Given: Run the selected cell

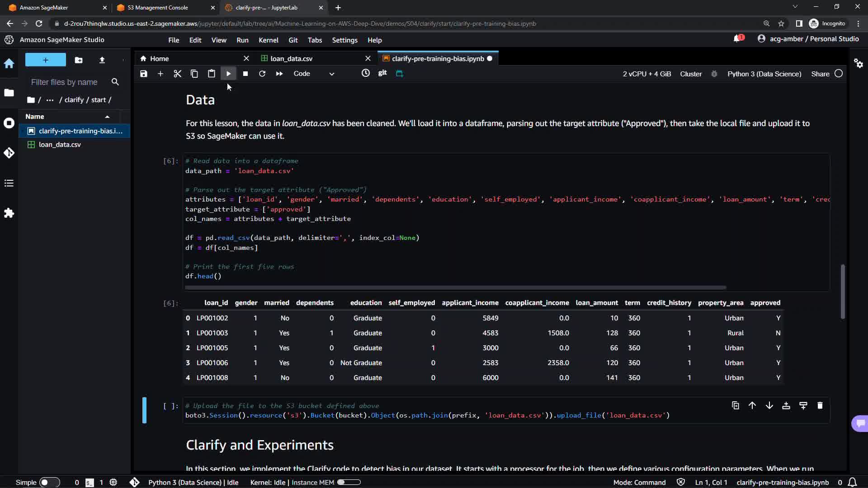Looking at the screenshot, I should point(228,74).
